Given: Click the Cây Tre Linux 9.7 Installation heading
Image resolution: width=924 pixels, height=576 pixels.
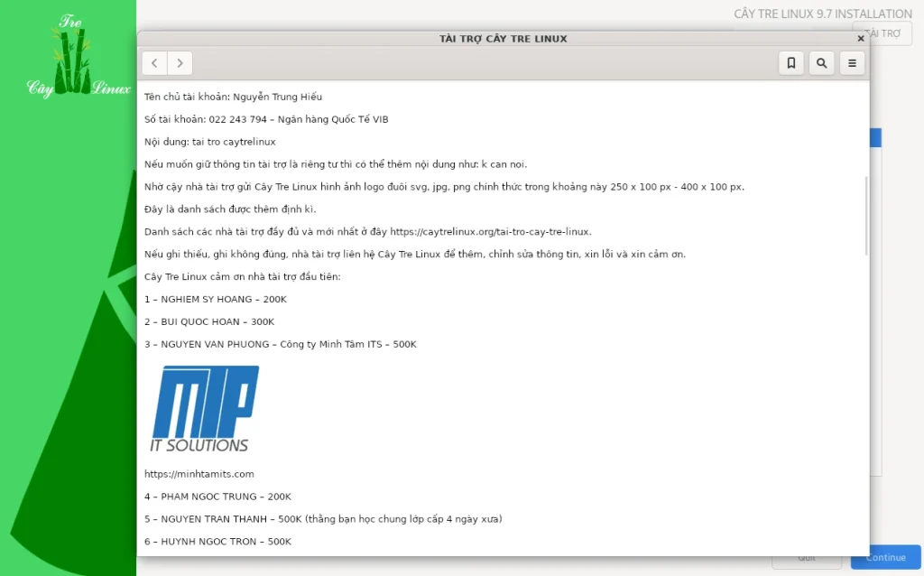Looking at the screenshot, I should [x=823, y=14].
